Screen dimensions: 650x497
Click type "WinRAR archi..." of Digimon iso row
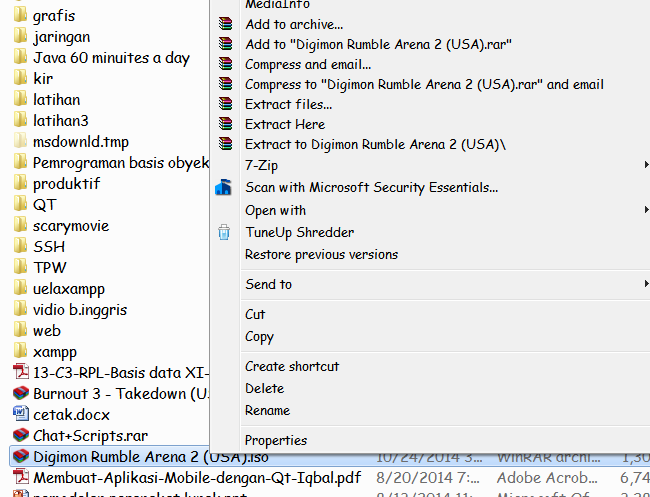click(548, 457)
